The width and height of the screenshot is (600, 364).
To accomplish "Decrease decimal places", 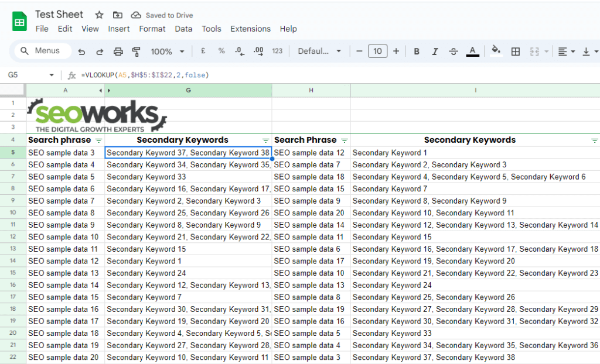I will tap(240, 51).
